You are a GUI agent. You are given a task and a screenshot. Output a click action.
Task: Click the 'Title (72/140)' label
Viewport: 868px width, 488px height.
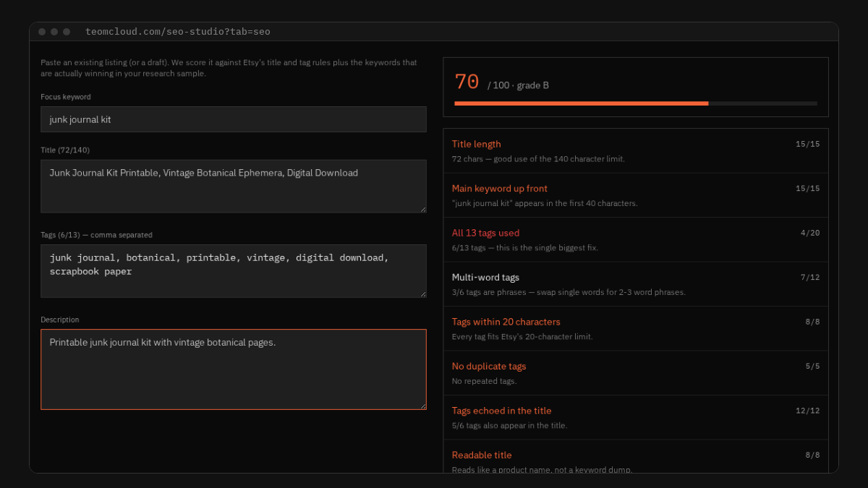tap(65, 150)
